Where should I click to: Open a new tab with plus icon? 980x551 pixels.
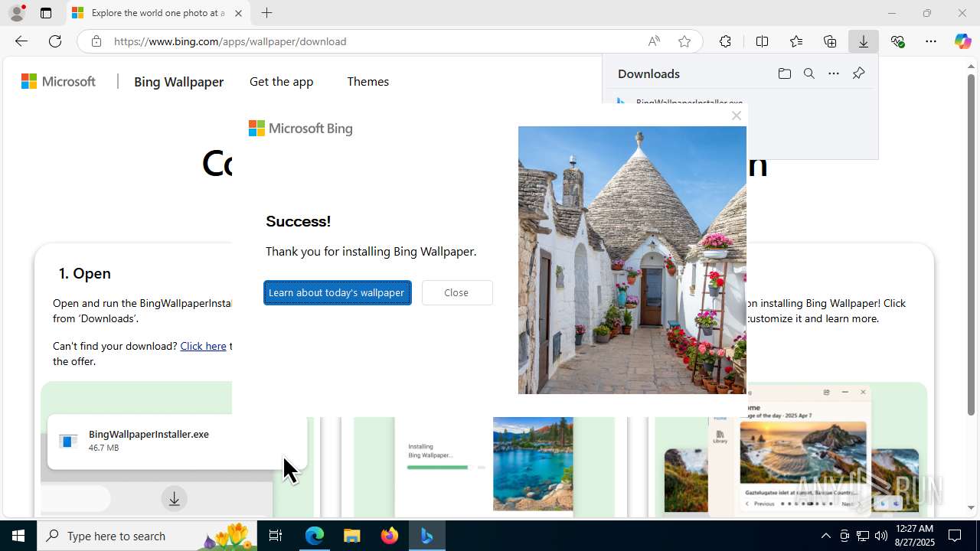[x=266, y=13]
